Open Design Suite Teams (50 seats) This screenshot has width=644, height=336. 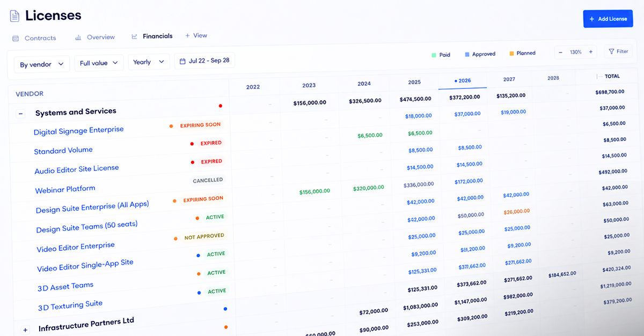(x=87, y=226)
